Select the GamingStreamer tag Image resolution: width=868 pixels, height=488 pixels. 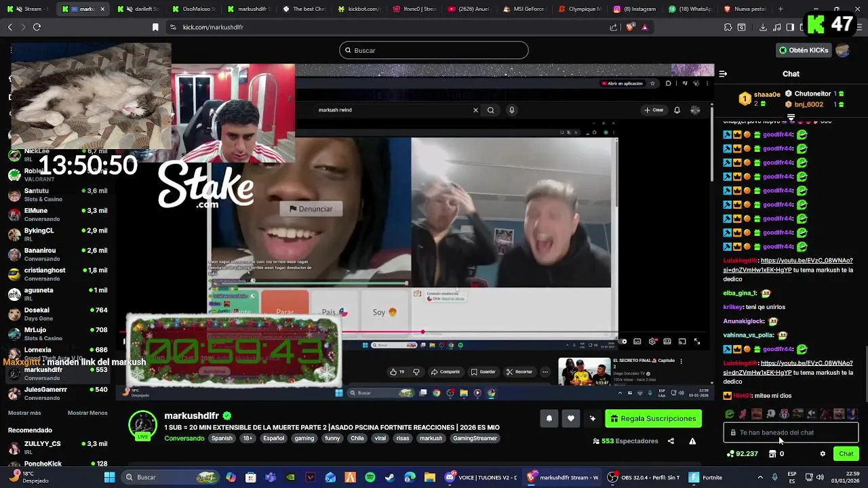point(475,439)
